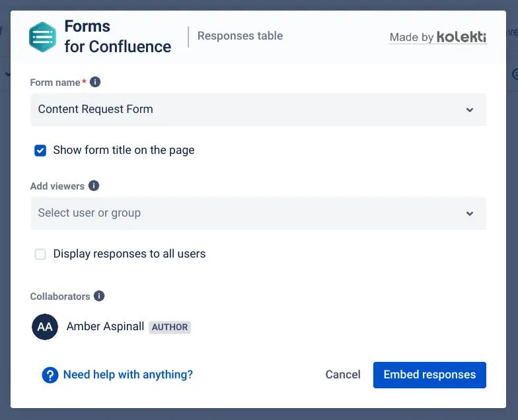Viewport: 518px width, 420px height.
Task: Select the Responses table header tab
Action: [x=240, y=36]
